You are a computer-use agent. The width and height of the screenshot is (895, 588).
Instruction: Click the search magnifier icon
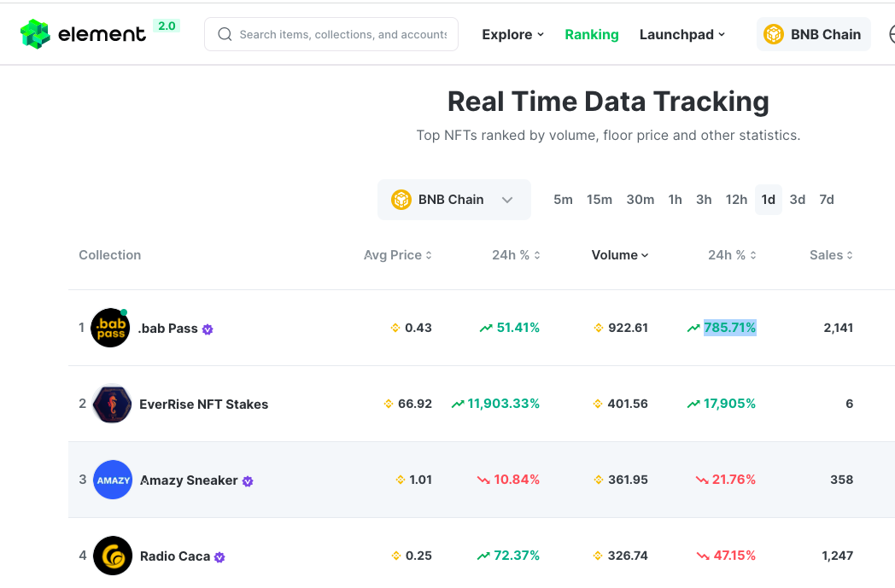click(225, 34)
